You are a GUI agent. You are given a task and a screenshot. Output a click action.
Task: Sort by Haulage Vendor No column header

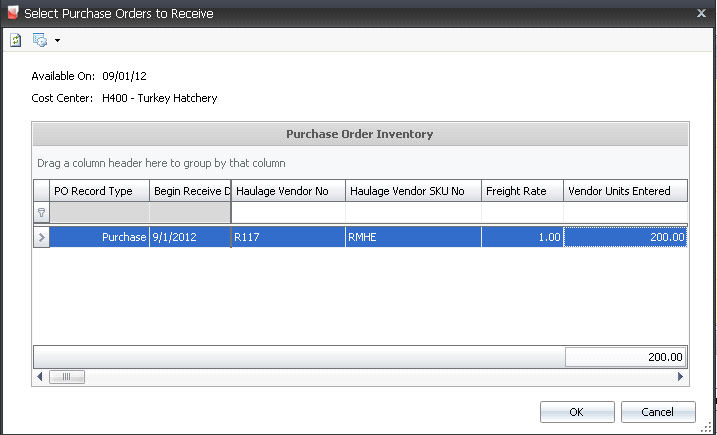289,191
